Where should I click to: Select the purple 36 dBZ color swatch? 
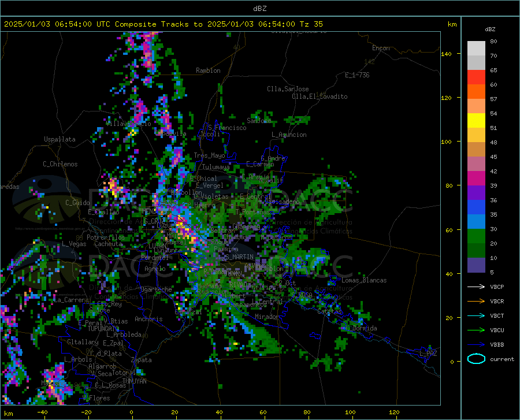click(x=476, y=193)
